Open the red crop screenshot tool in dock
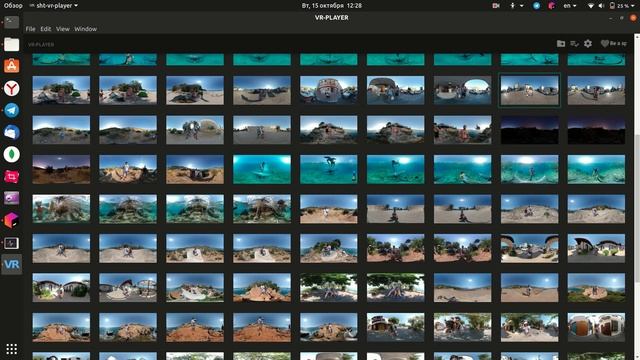The width and height of the screenshot is (640, 360). pyautogui.click(x=11, y=176)
